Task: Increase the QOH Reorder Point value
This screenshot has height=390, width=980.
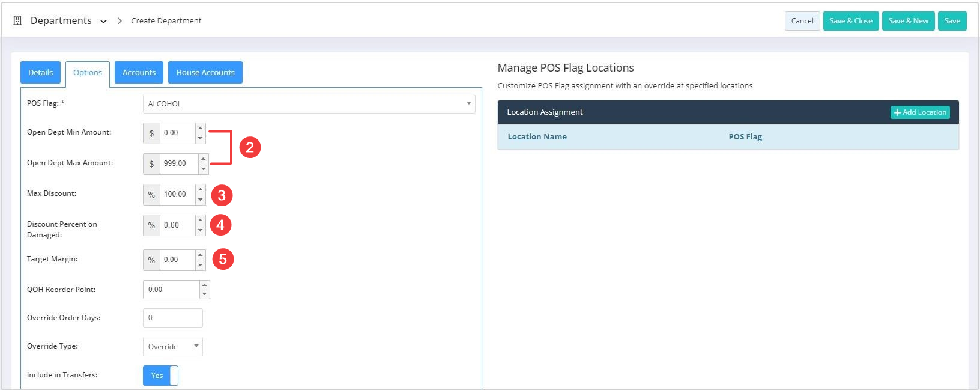Action: [x=205, y=285]
